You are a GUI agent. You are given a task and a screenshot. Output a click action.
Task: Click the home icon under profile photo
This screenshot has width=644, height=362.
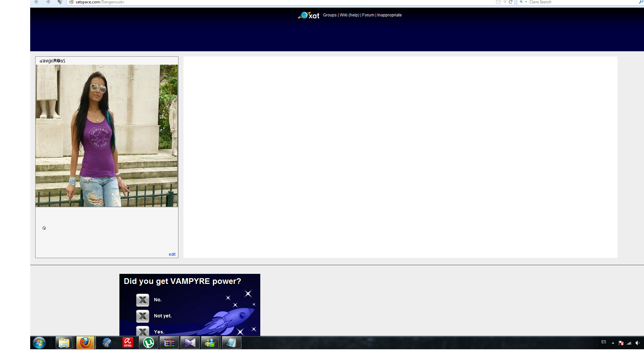[x=44, y=228]
